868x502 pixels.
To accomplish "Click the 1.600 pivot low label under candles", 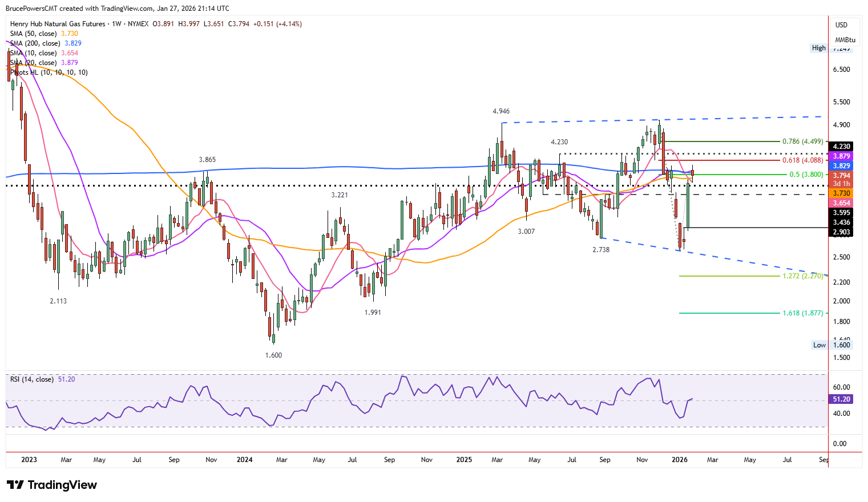I will [x=273, y=355].
